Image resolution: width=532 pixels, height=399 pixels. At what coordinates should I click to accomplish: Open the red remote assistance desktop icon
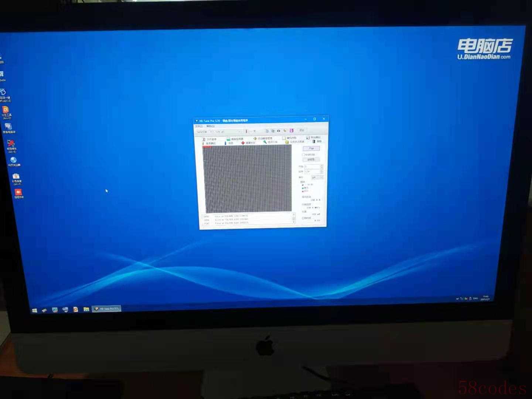[18, 193]
